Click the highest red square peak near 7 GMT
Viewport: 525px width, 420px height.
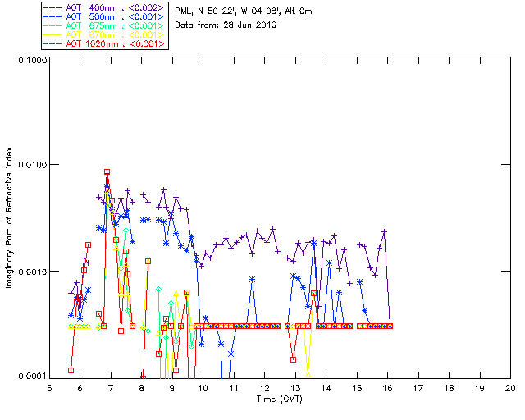[x=107, y=171]
